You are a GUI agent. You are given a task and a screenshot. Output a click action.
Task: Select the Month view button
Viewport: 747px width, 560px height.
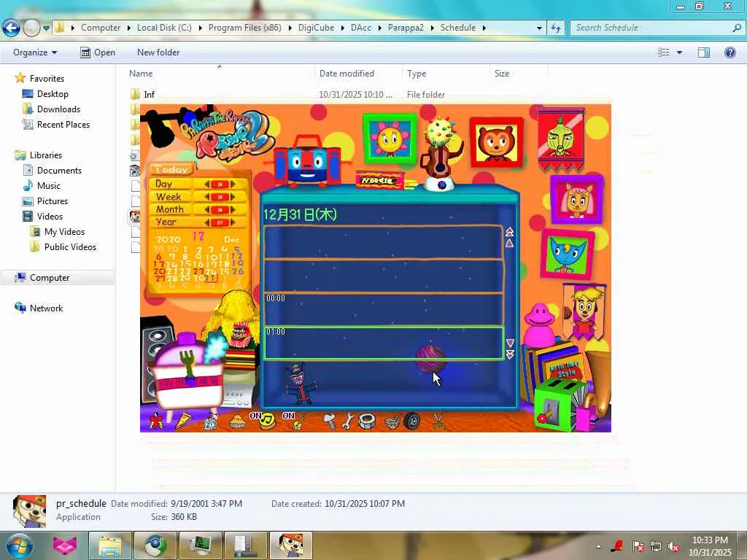click(x=171, y=209)
